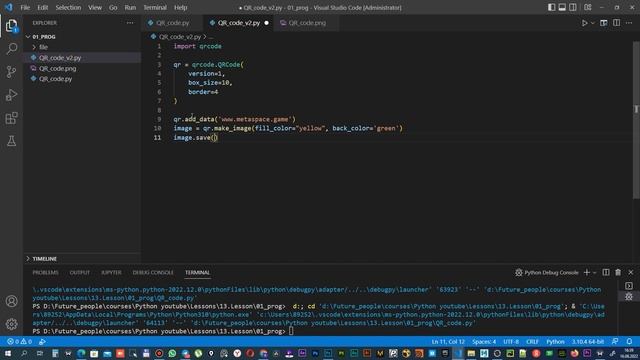Viewport: 640px width, 360px height.
Task: Switch to JUPYTER panel tab
Action: tap(111, 273)
